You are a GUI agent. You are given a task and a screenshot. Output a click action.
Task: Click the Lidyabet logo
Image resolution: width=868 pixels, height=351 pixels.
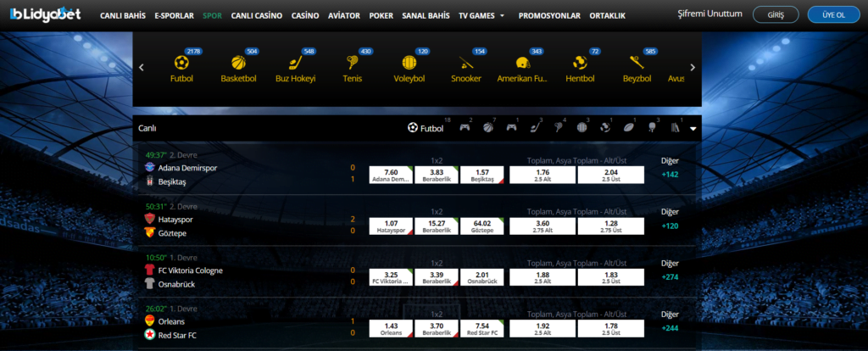[46, 15]
